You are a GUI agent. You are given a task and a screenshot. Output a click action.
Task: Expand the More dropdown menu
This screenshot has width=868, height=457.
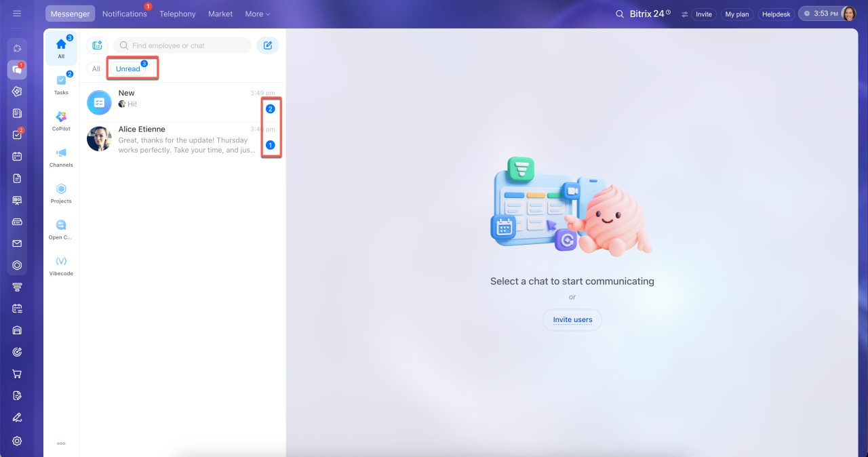pyautogui.click(x=258, y=14)
